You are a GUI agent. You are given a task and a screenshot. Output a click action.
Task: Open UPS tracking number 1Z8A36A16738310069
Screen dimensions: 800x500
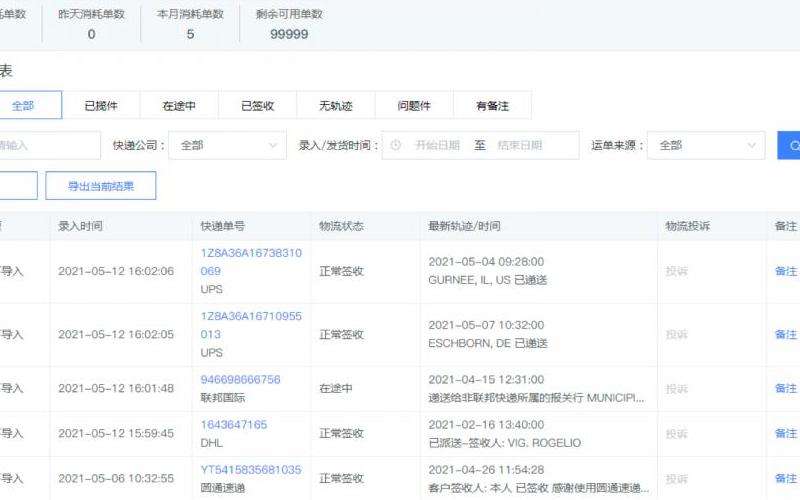coord(251,262)
